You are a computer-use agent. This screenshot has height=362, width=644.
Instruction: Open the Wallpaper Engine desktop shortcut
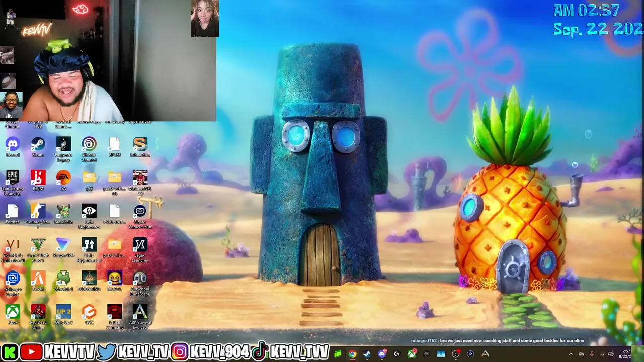tap(13, 284)
